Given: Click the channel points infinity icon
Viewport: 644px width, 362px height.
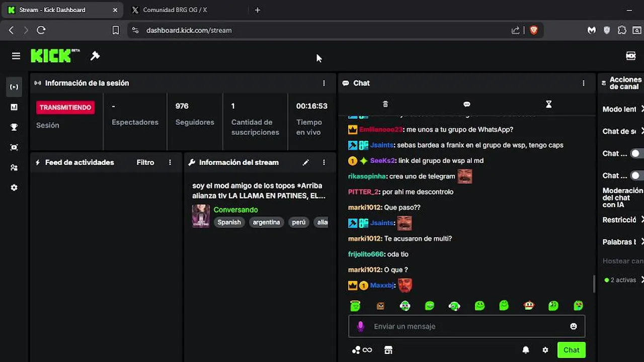Looking at the screenshot, I should 362,350.
